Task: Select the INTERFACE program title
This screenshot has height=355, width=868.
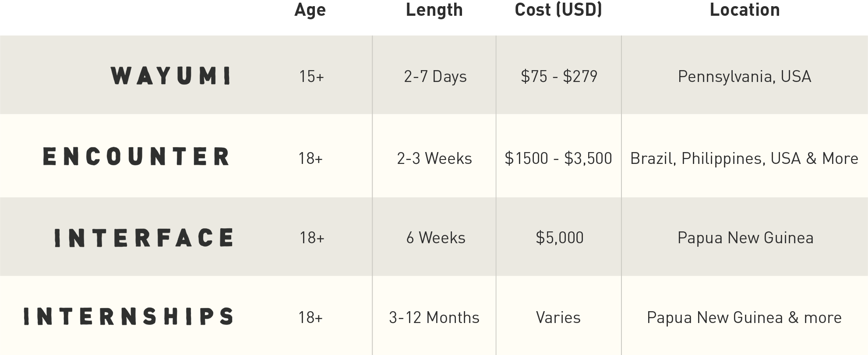Action: pos(144,238)
